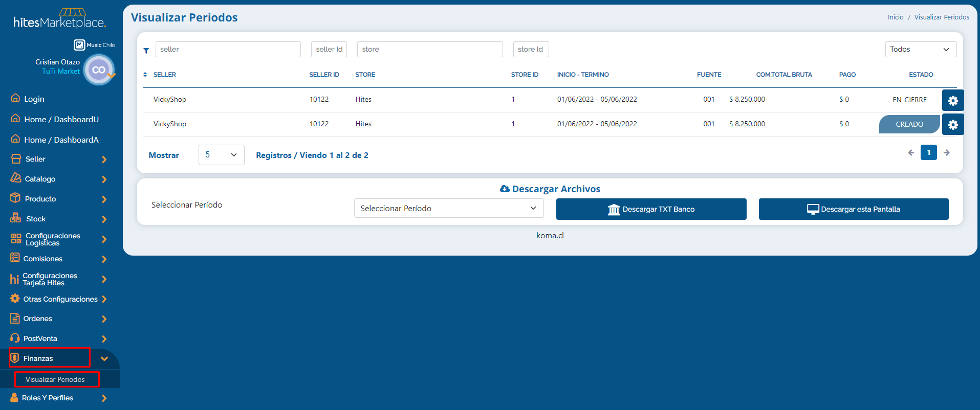Screen dimensions: 980x410
Task: Click the Producto box icon
Action: tap(15, 198)
